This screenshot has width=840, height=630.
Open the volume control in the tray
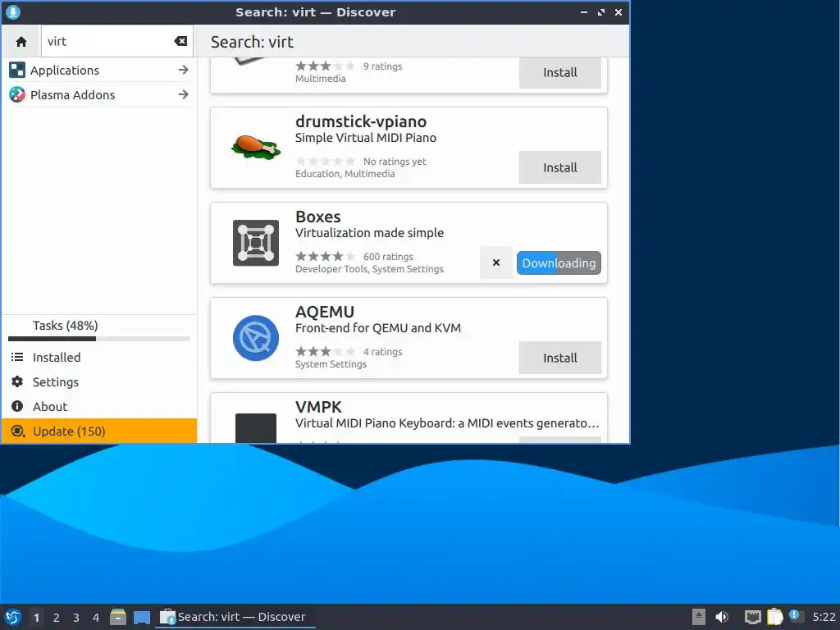click(x=722, y=617)
